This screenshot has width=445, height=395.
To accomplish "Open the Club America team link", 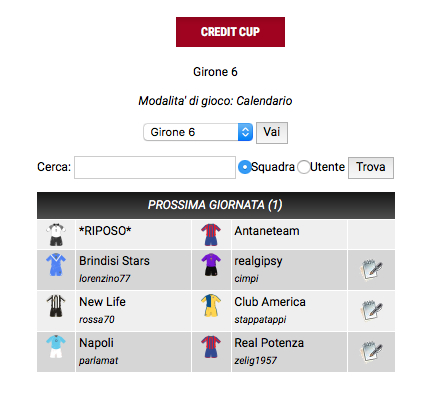I will click(270, 302).
